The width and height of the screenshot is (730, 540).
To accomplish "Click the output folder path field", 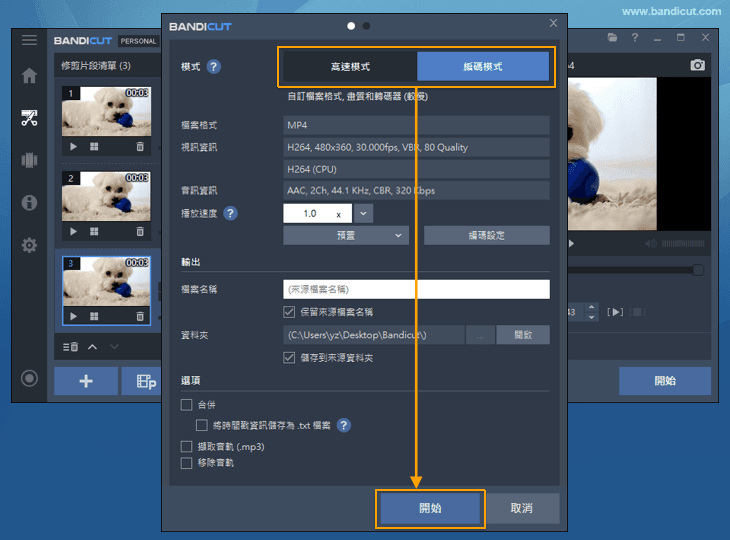I will pyautogui.click(x=373, y=335).
